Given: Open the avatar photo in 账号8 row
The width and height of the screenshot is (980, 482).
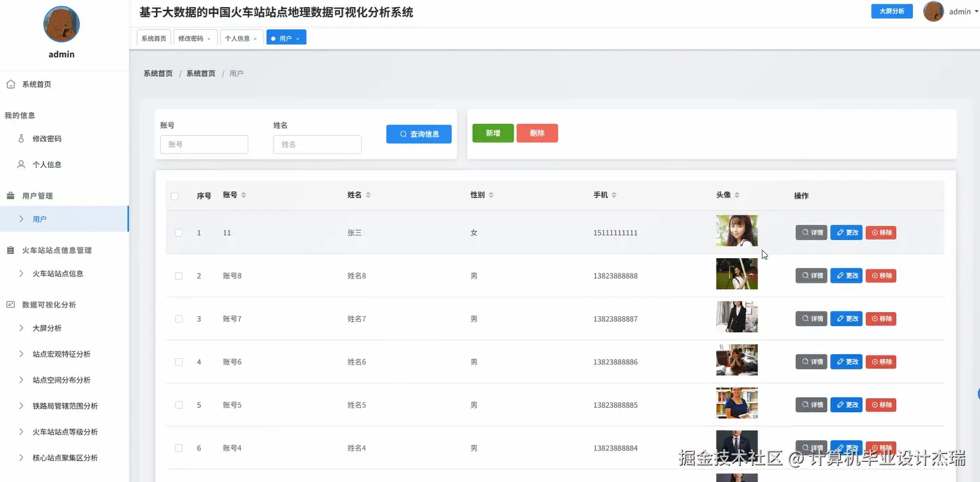Looking at the screenshot, I should [737, 274].
